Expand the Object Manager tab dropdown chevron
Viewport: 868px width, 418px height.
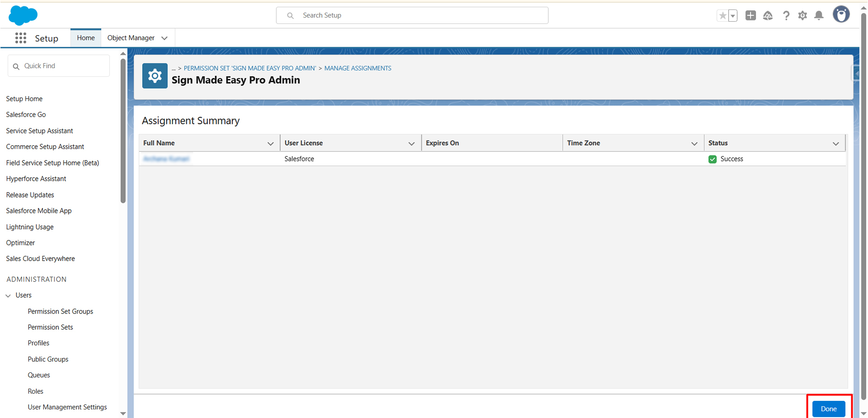[165, 38]
